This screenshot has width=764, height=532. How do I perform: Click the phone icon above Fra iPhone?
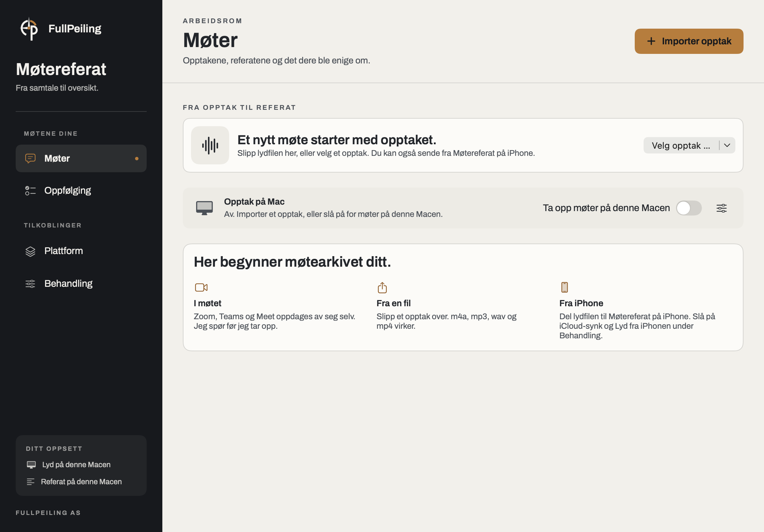pos(564,287)
